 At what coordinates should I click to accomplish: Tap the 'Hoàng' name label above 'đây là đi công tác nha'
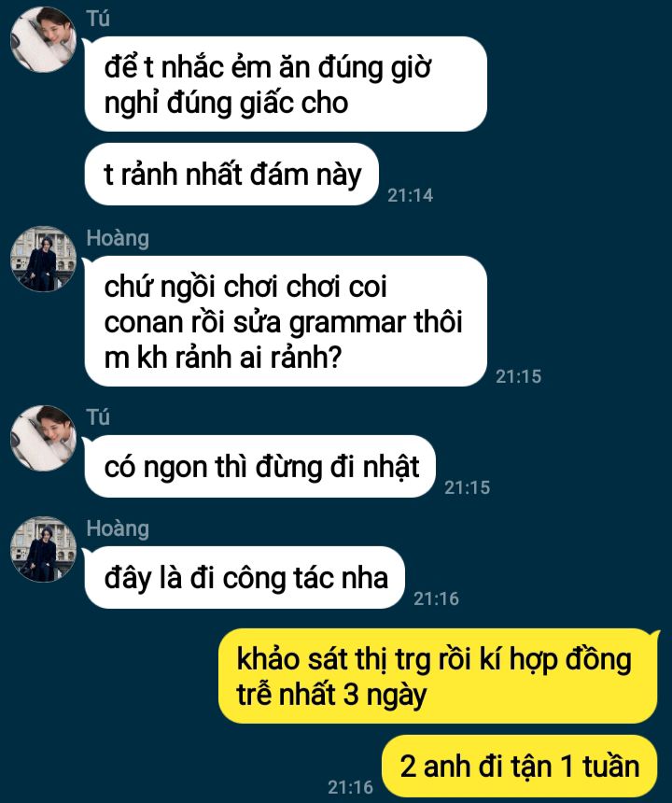coord(118,529)
